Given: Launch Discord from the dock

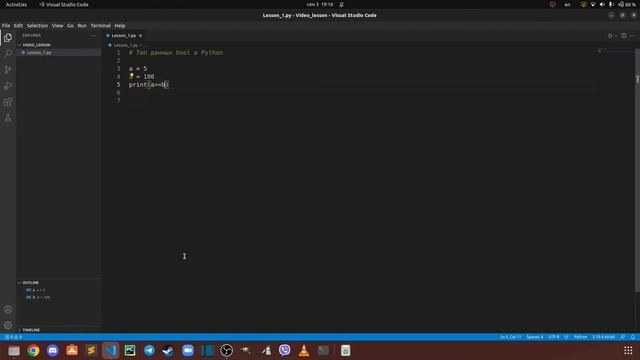Looking at the screenshot, I should point(53,351).
